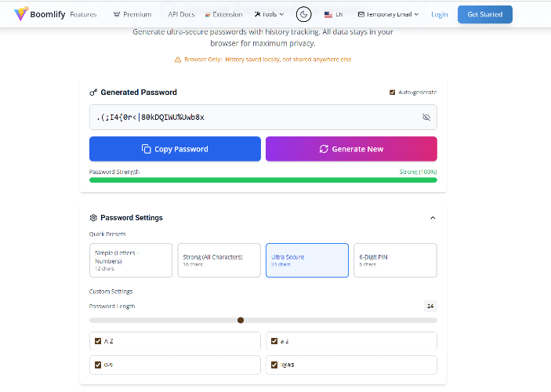Image resolution: width=551 pixels, height=392 pixels.
Task: Toggle special symbols checkbox
Action: [274, 365]
